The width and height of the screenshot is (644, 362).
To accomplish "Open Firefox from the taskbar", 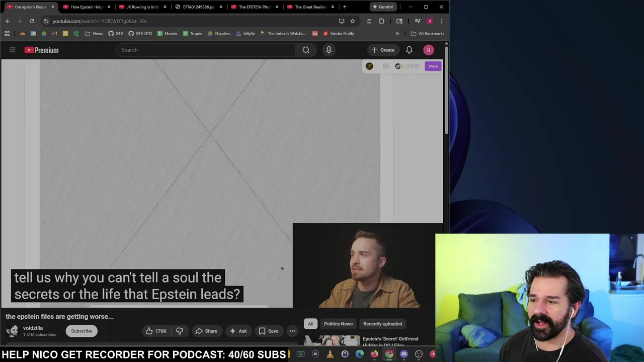I will 374,354.
